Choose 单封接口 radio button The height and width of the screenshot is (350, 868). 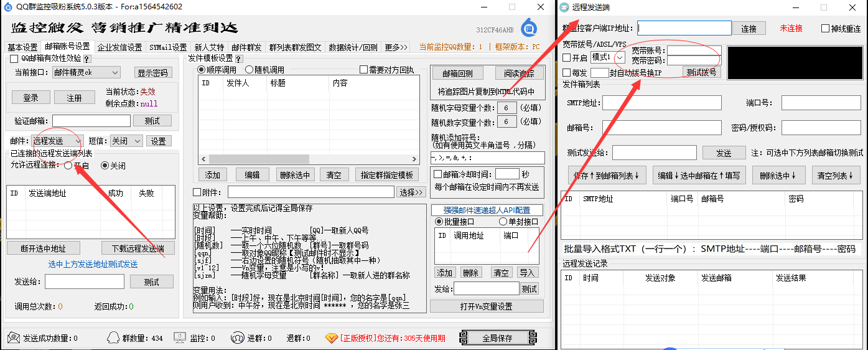(503, 222)
